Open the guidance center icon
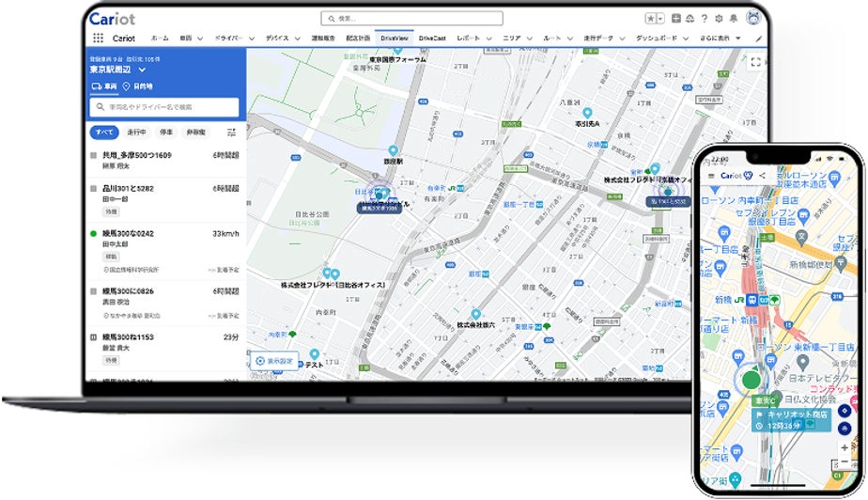Screen dimensions: 868x500 [690, 18]
